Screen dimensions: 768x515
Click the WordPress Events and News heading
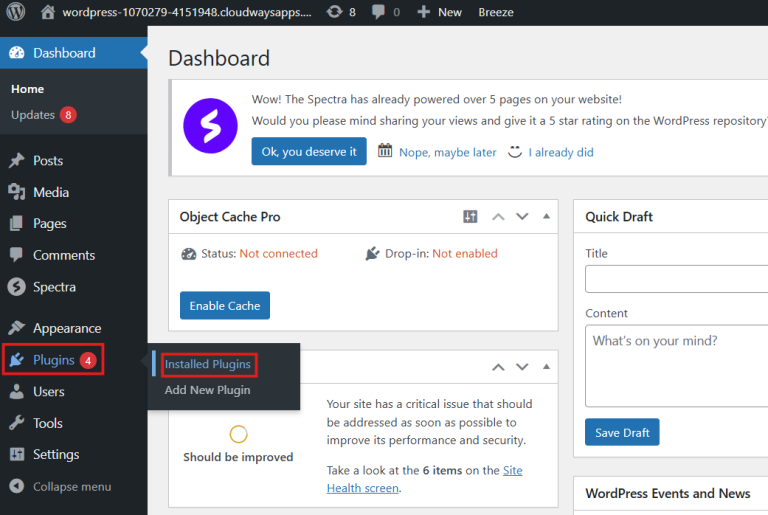tap(668, 493)
